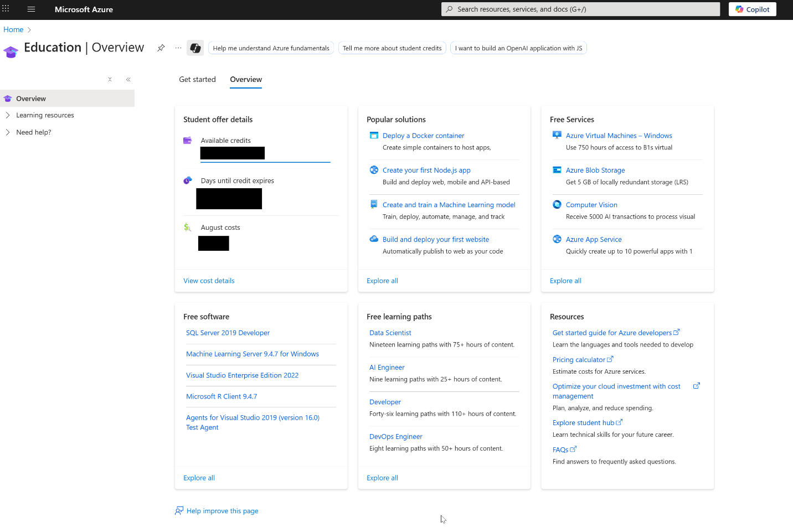793x532 pixels.
Task: Click the Help improve this page feedback icon
Action: coord(179,510)
